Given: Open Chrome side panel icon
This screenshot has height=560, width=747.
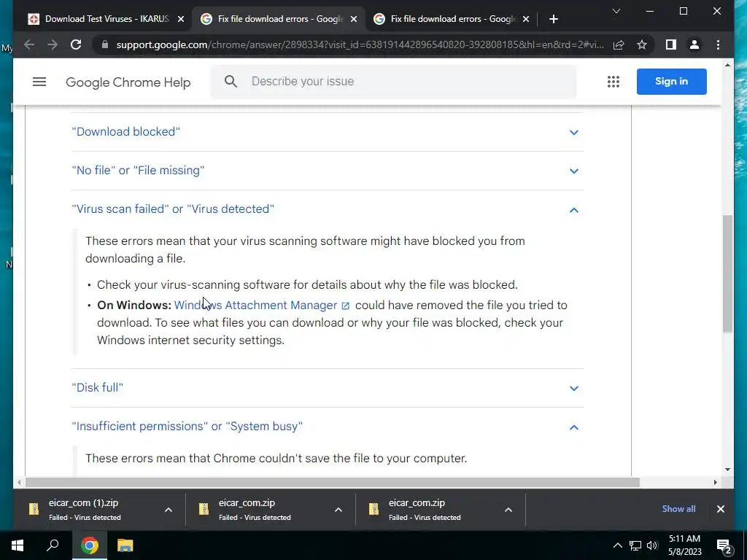Looking at the screenshot, I should coord(671,44).
